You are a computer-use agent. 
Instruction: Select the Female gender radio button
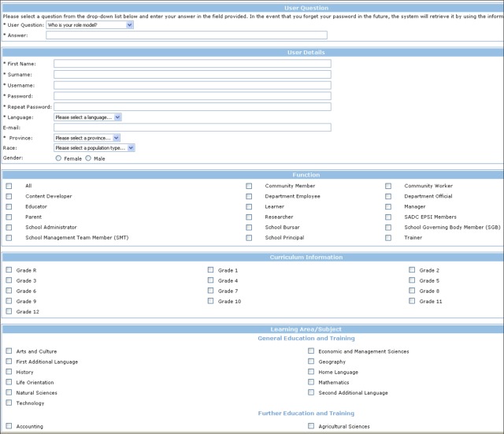tap(58, 158)
